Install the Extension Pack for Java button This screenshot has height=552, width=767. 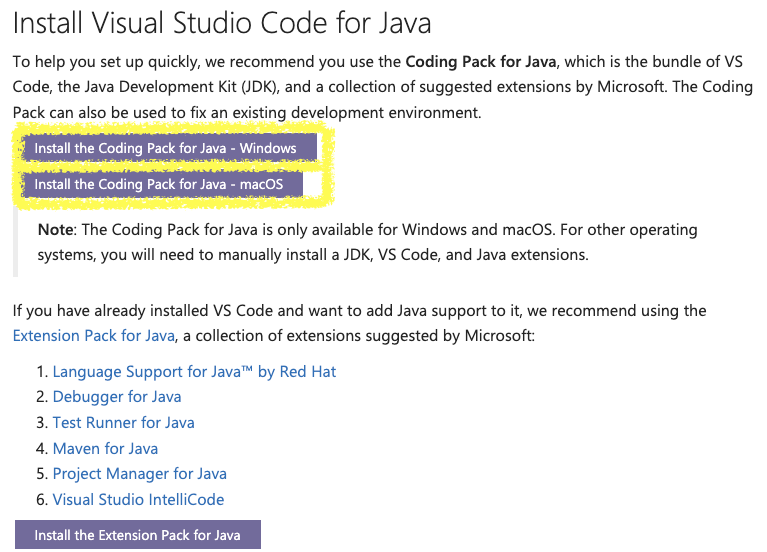[x=138, y=534]
